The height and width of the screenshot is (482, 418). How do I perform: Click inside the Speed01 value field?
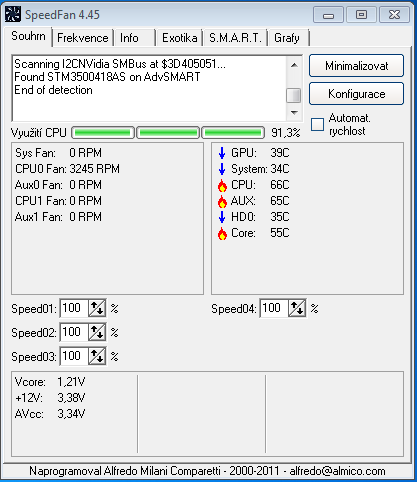tap(74, 308)
